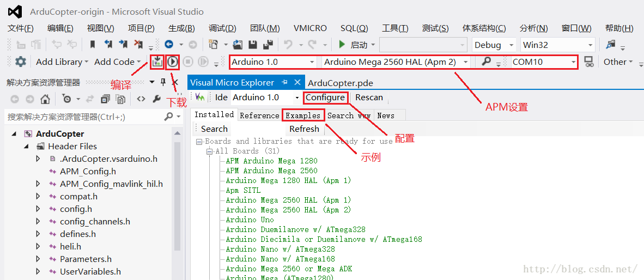
Task: Click the Open File icon
Action: pyautogui.click(x=238, y=44)
